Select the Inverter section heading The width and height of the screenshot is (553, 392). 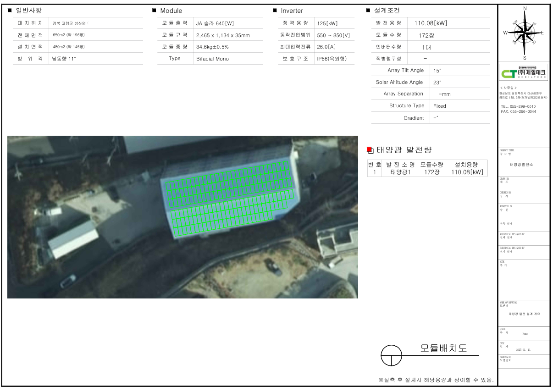click(292, 11)
